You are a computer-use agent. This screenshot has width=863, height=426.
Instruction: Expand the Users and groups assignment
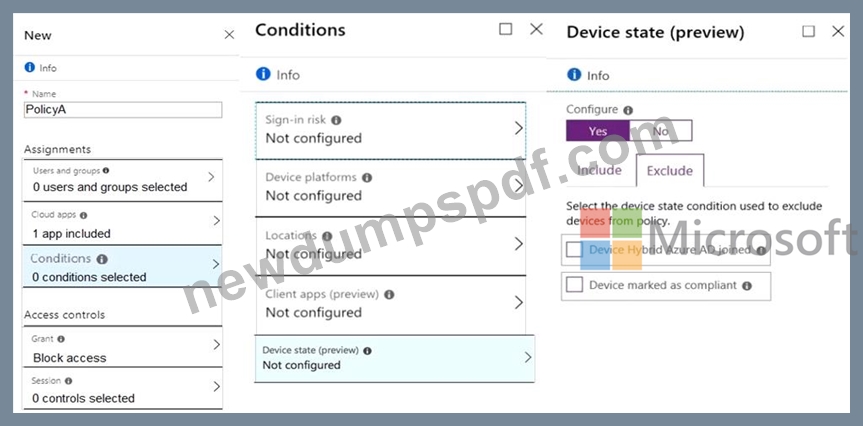pos(122,180)
